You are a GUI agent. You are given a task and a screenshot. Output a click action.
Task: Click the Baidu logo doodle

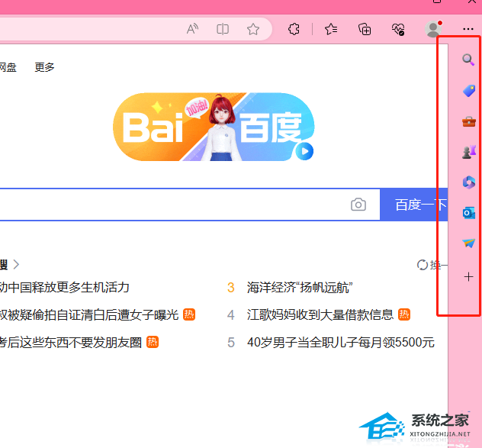214,127
